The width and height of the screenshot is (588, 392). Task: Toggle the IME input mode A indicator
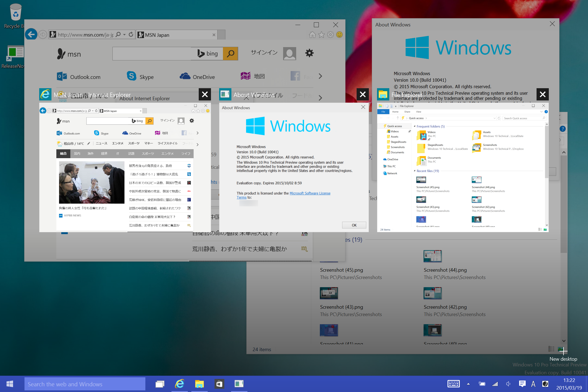click(533, 384)
